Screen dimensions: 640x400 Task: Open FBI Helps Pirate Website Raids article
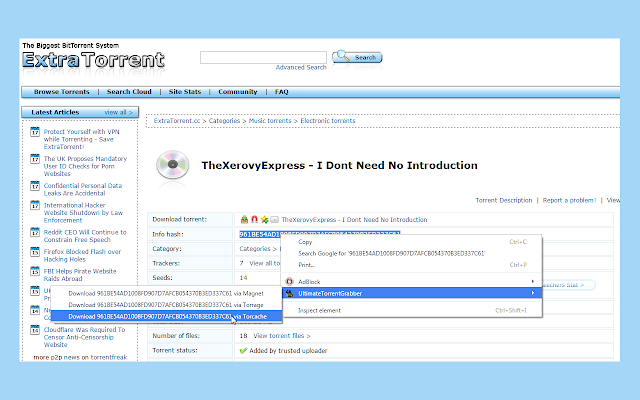(x=80, y=275)
